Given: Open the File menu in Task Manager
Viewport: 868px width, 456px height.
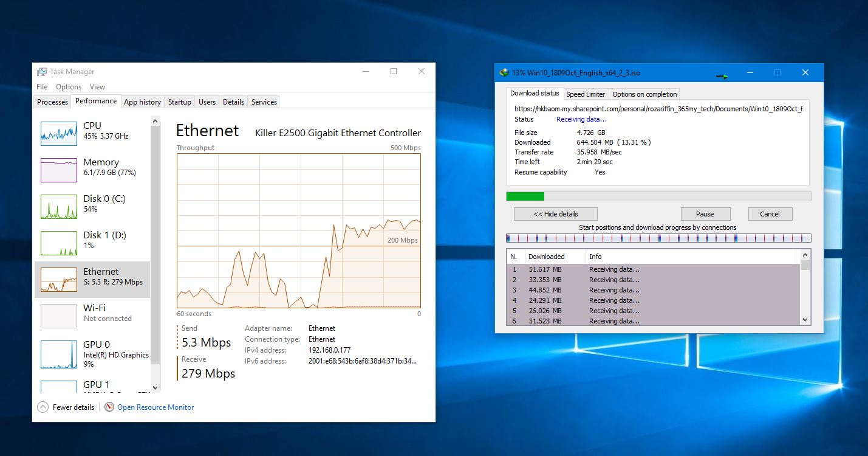Looking at the screenshot, I should [42, 87].
